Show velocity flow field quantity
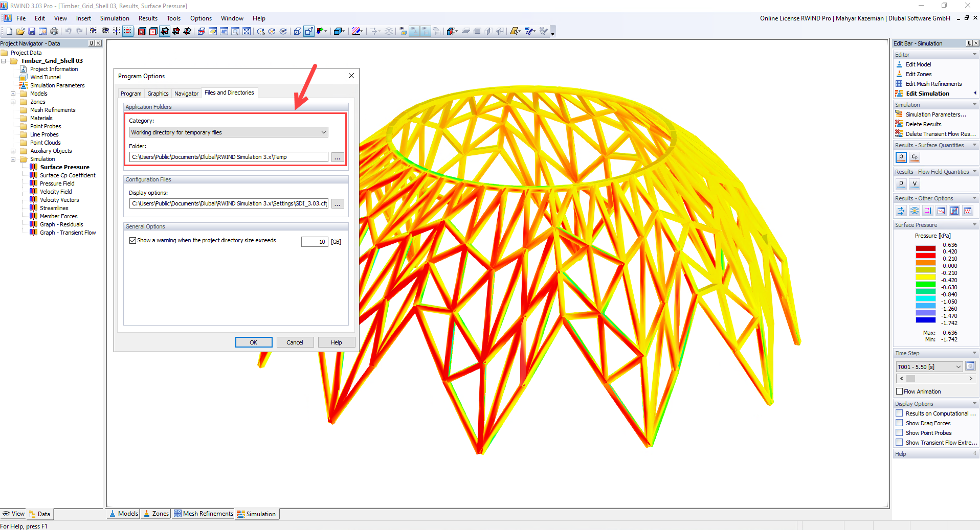The height and width of the screenshot is (530, 980). (x=914, y=183)
